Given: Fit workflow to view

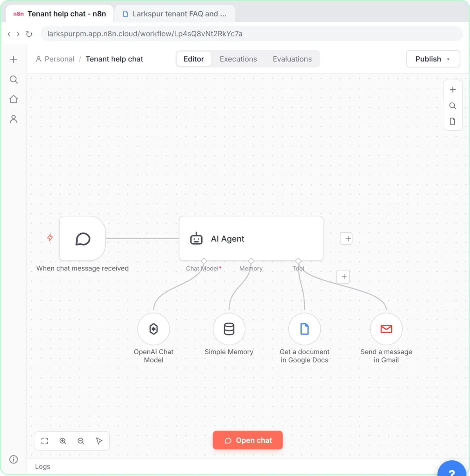Looking at the screenshot, I should [x=45, y=441].
